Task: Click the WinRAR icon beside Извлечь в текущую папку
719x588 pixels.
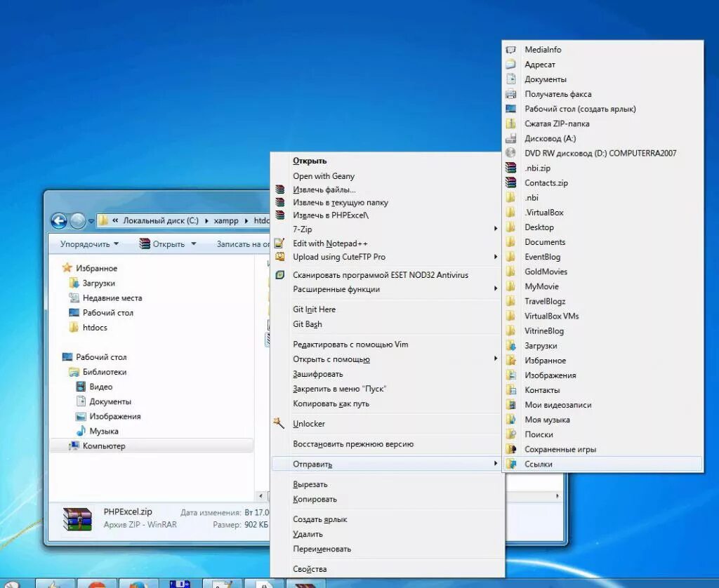Action: [279, 202]
